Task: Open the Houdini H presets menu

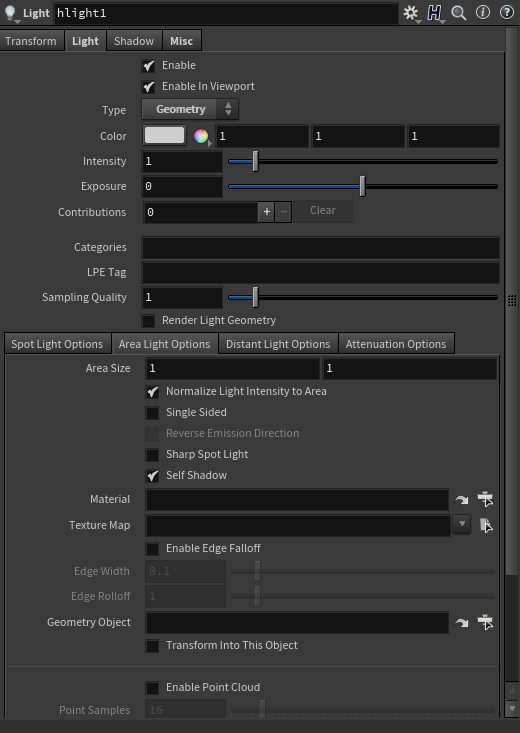Action: point(435,13)
